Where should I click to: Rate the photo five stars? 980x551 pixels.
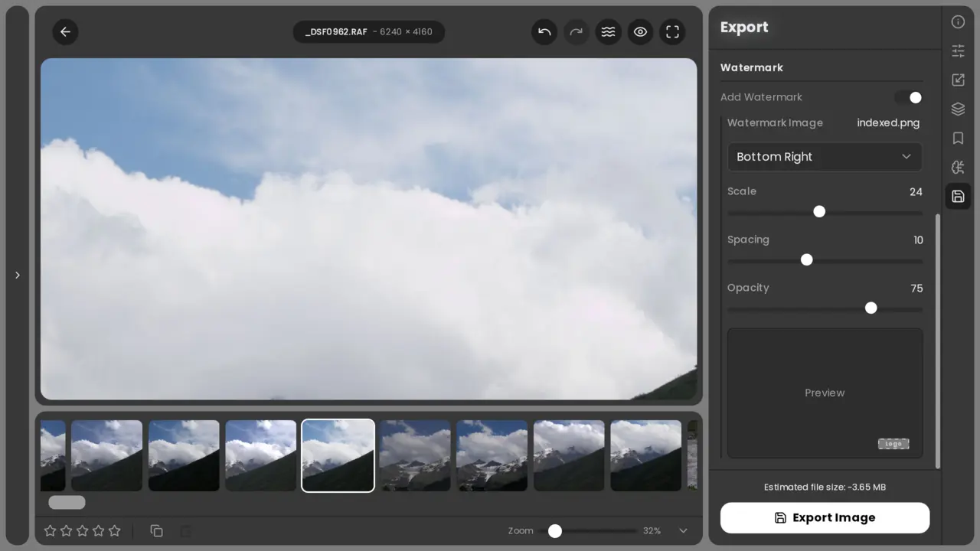(115, 530)
